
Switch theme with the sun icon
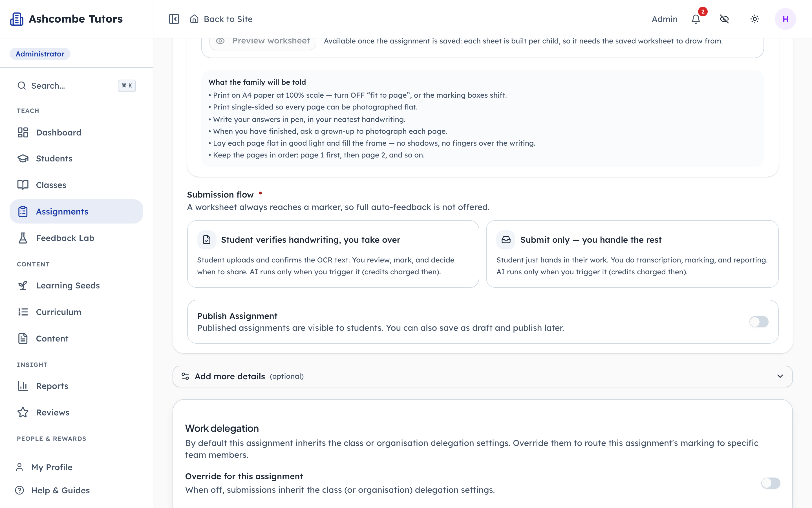(x=754, y=19)
